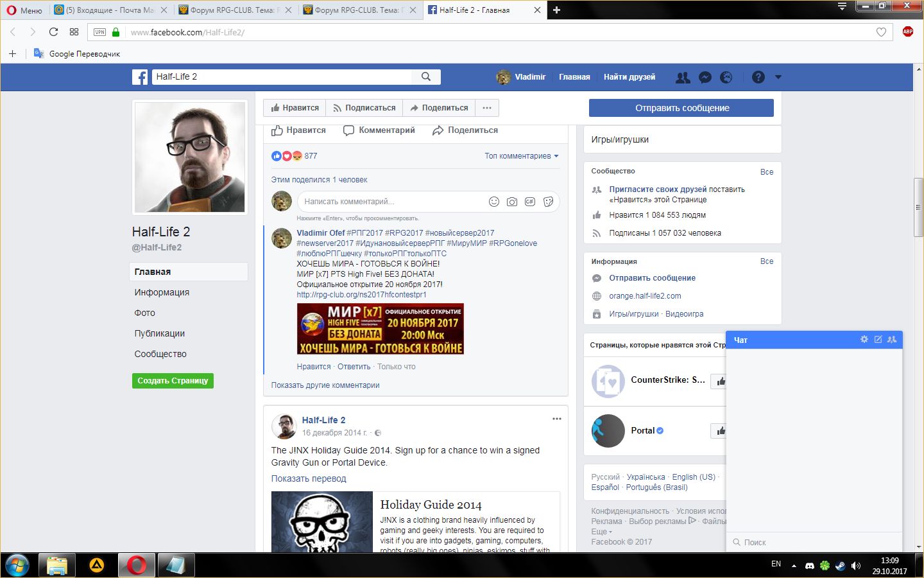The image size is (924, 578).
Task: Open notifications globe icon in header
Action: (726, 77)
